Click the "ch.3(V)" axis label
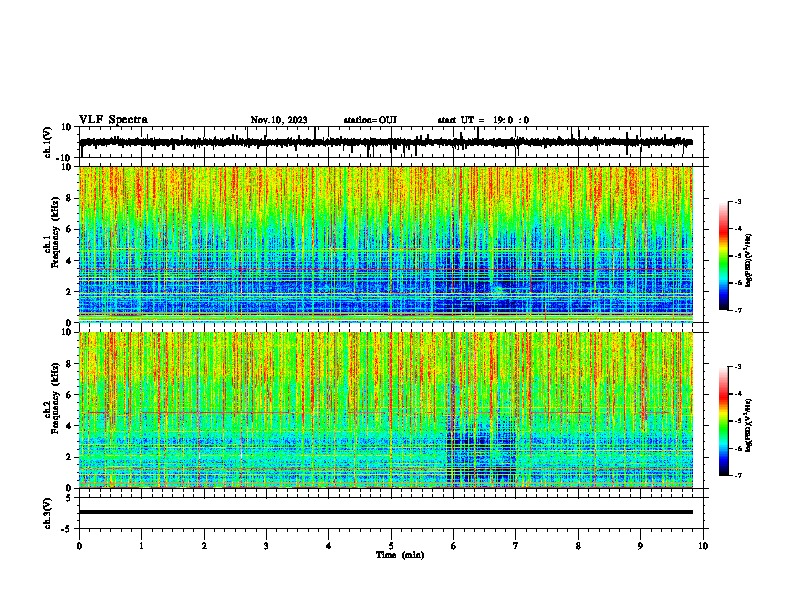This screenshot has height=612, width=792. (x=48, y=513)
